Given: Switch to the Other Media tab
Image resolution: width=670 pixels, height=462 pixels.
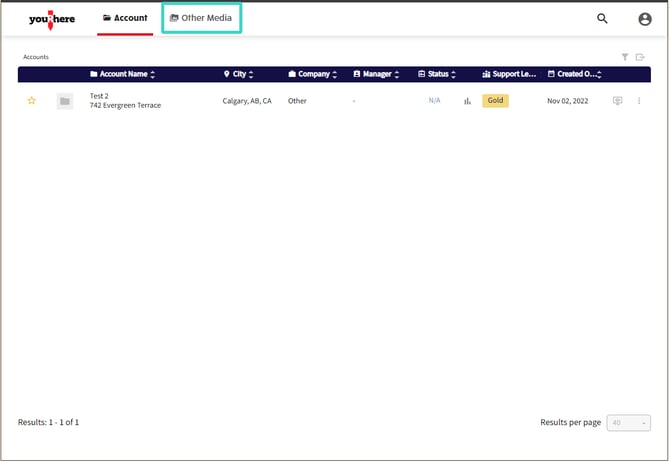Looking at the screenshot, I should tap(201, 18).
